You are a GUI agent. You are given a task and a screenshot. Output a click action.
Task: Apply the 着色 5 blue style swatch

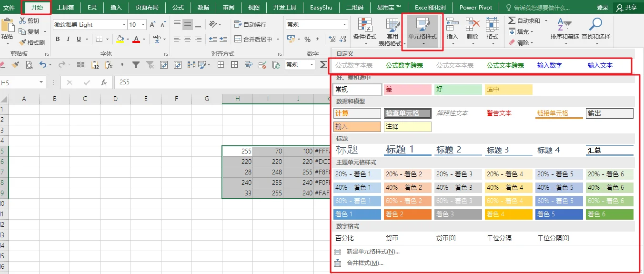559,214
